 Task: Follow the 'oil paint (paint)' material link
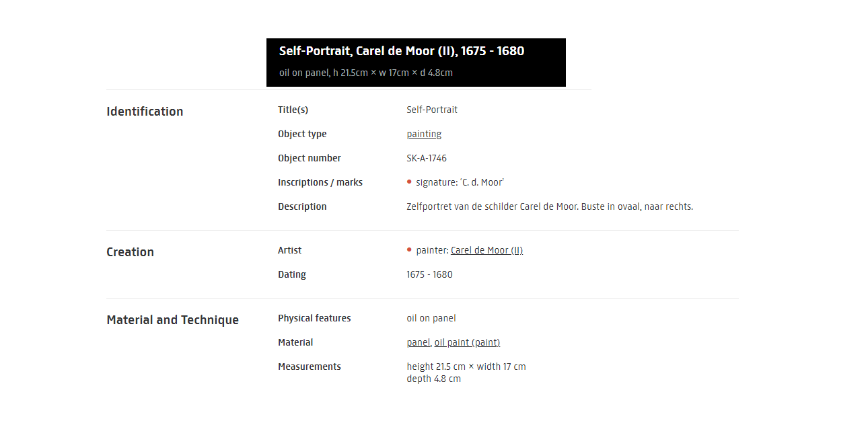[x=467, y=342]
